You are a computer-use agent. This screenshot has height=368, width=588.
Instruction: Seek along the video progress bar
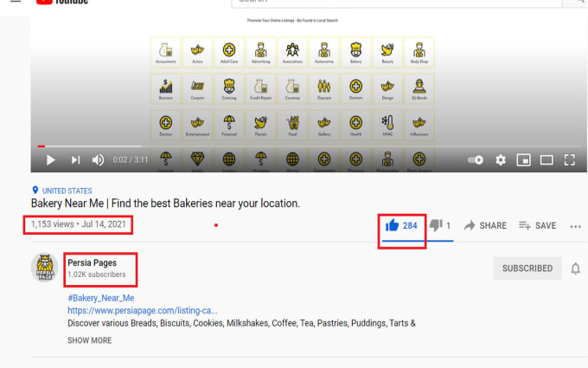click(x=309, y=146)
